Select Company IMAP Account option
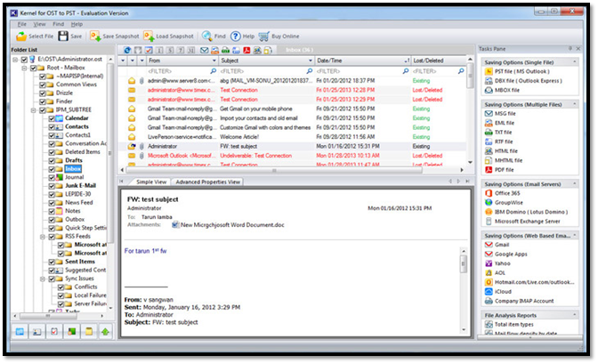Viewport: 598px width, 364px height. 520,301
